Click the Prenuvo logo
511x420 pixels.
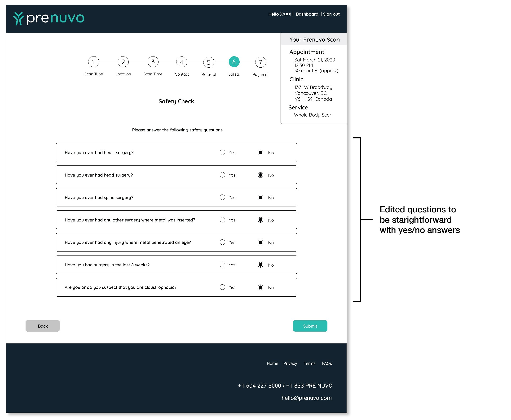click(x=49, y=18)
